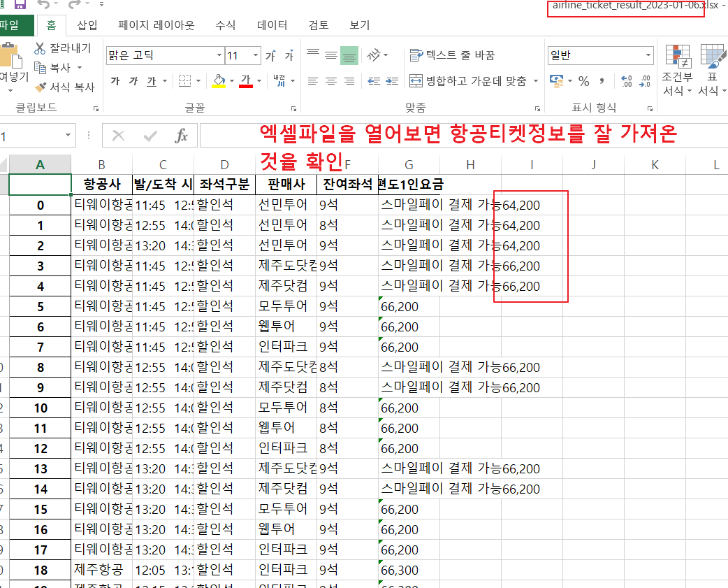Click the phonetic guide (내천) icon
Screen dimensions: 728x588
click(x=279, y=81)
